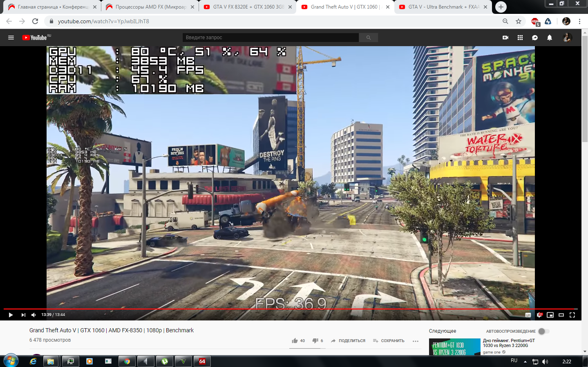This screenshot has height=367, width=588.
Task: Enable miniplayer mode
Action: (550, 315)
